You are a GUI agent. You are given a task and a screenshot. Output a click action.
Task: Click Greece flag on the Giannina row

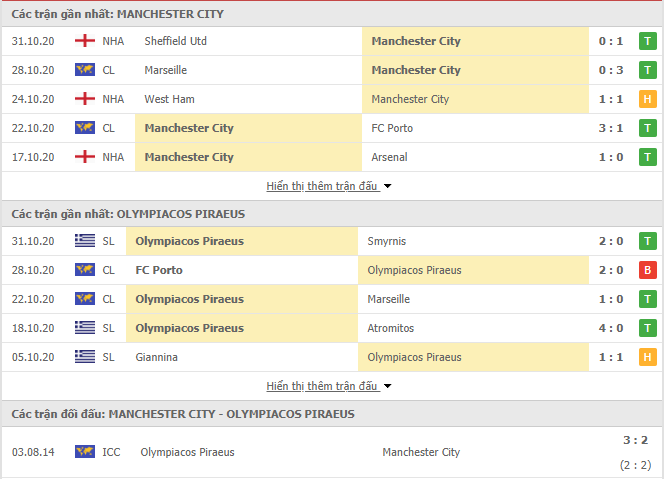[x=85, y=357]
